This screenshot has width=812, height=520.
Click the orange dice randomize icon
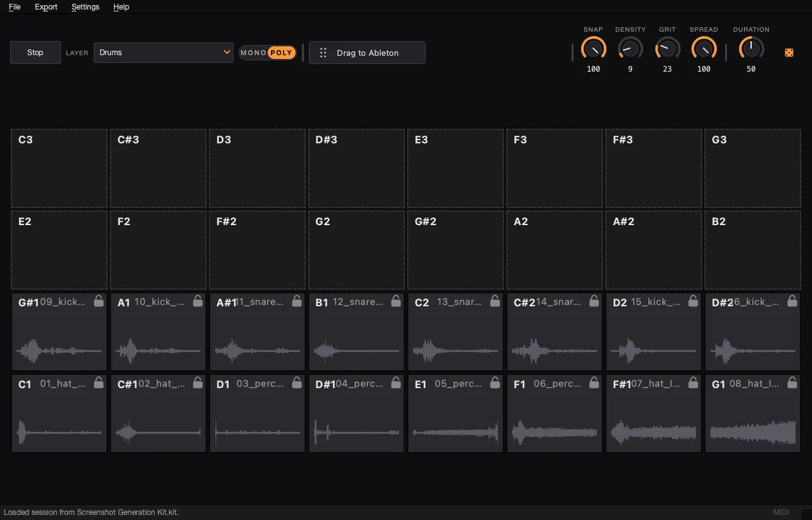[789, 53]
